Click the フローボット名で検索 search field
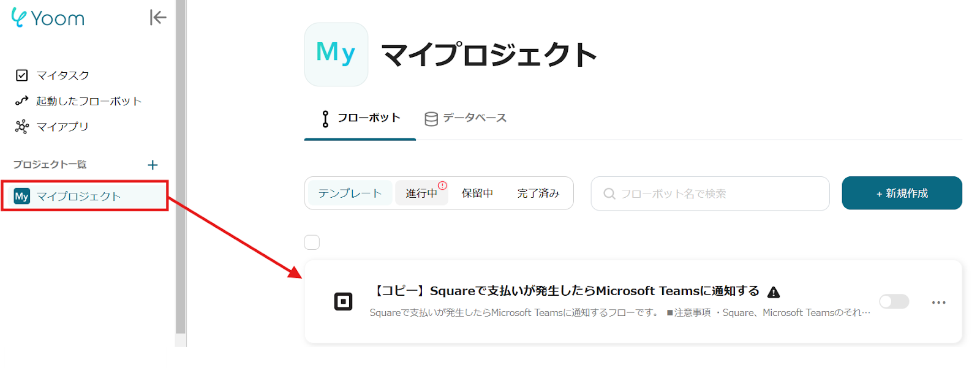Image resolution: width=980 pixels, height=368 pixels. (710, 193)
